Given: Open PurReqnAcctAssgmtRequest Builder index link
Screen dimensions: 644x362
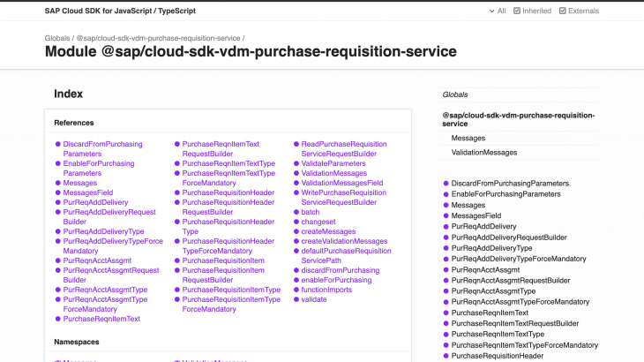Looking at the screenshot, I should 111,275.
